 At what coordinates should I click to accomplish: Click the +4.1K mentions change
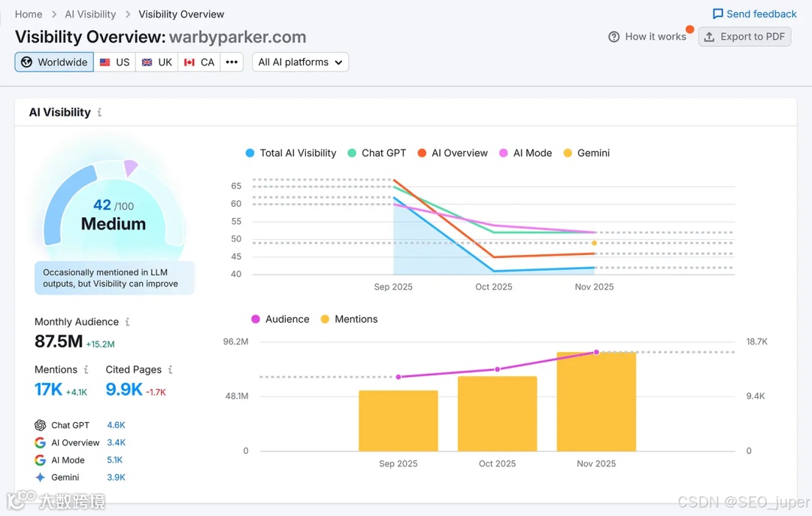tap(77, 392)
